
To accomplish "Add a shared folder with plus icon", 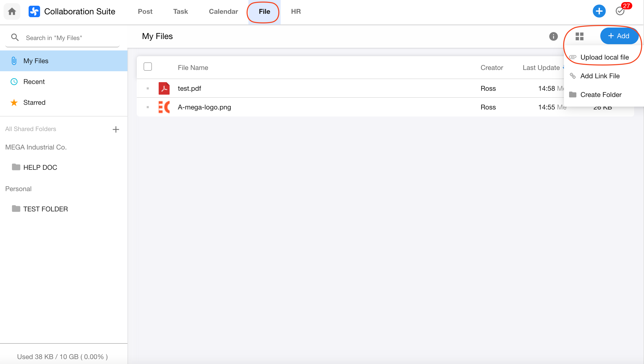I will 116,129.
